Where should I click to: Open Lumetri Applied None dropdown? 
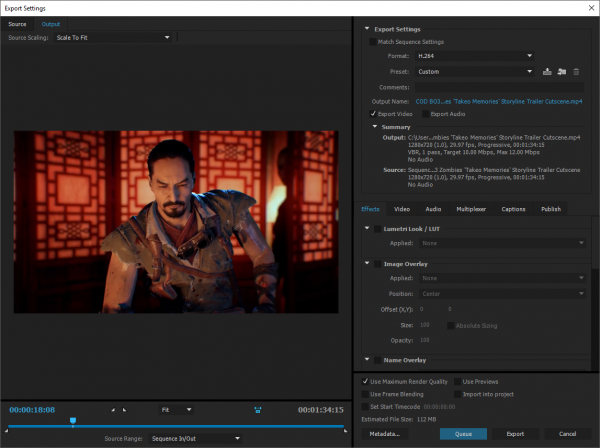(502, 243)
